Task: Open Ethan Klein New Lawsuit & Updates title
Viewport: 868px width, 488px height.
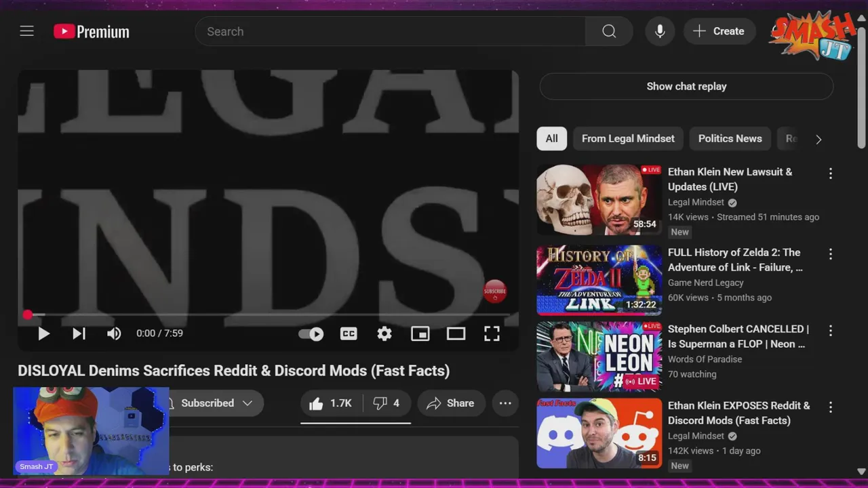Action: (730, 179)
